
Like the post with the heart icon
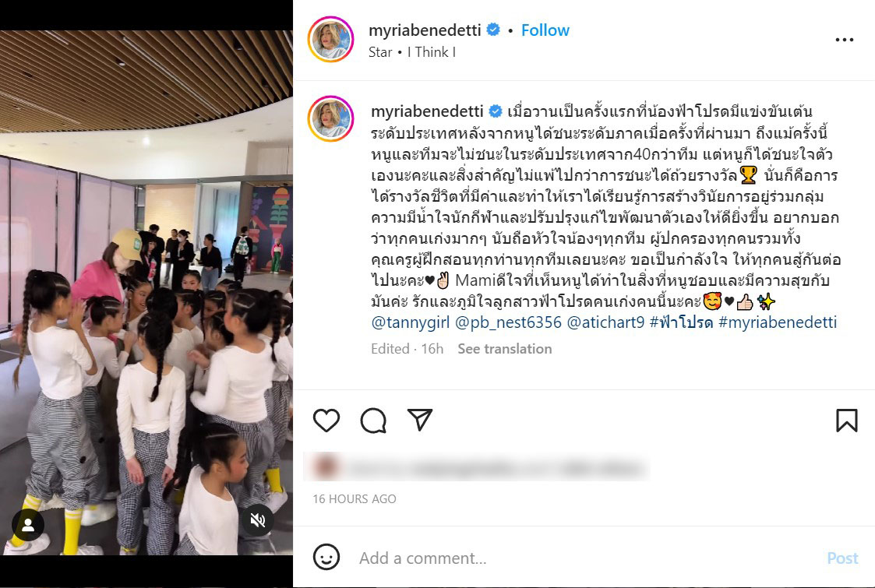[x=326, y=420]
